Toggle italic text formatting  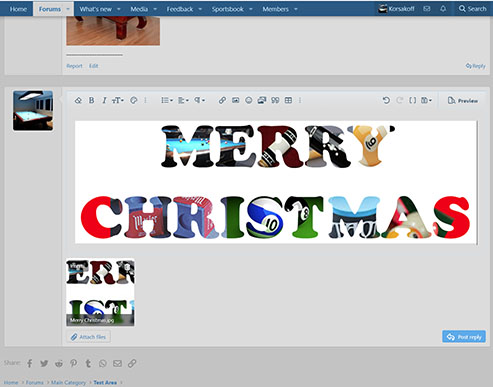point(104,100)
